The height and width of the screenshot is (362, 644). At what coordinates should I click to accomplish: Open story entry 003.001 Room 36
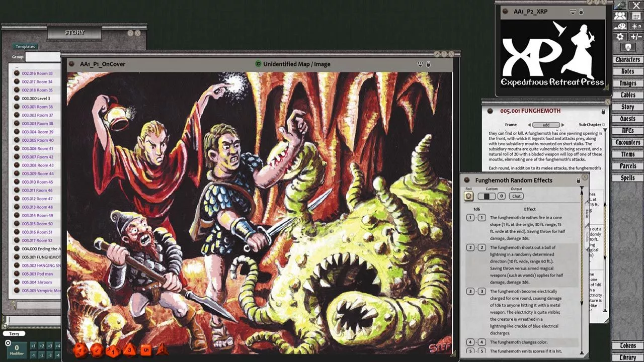[37, 107]
